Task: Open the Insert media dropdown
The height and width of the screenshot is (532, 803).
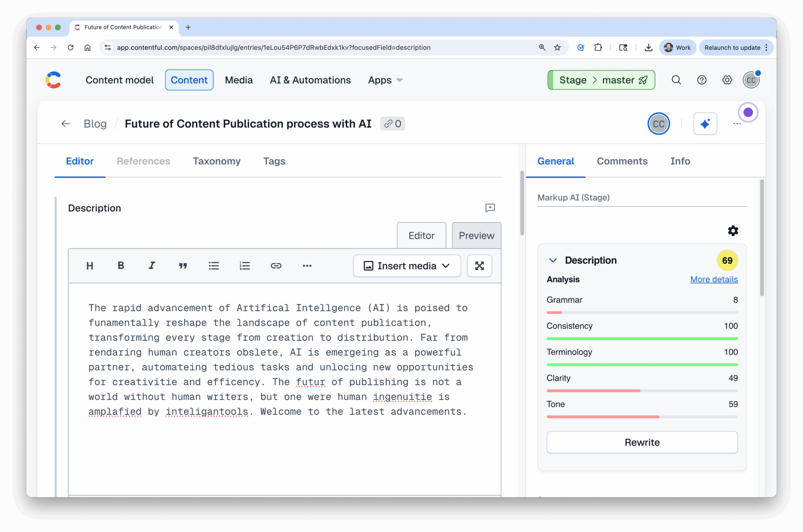Action: tap(407, 266)
